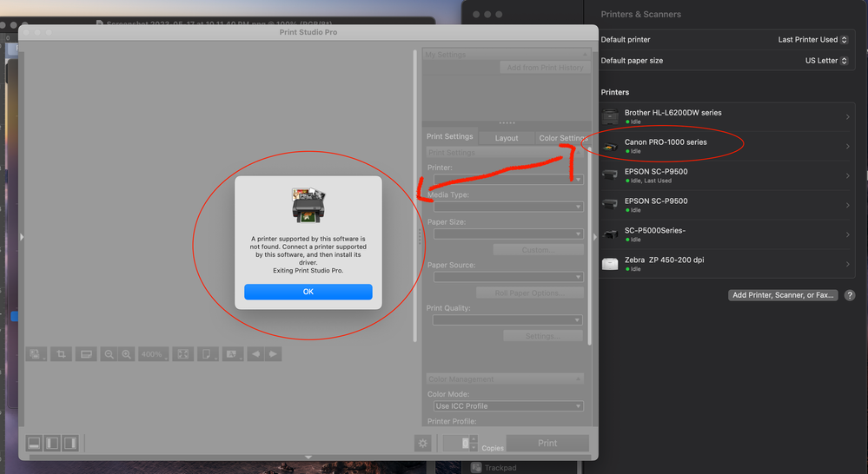This screenshot has height=474, width=868.
Task: Open the Media Type dropdown
Action: click(508, 207)
